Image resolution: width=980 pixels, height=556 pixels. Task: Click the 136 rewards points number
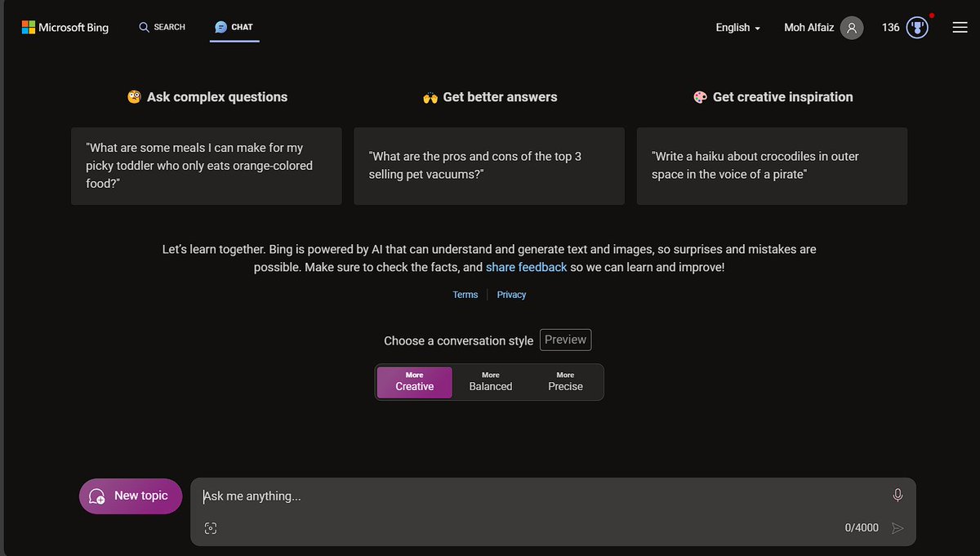click(x=891, y=28)
